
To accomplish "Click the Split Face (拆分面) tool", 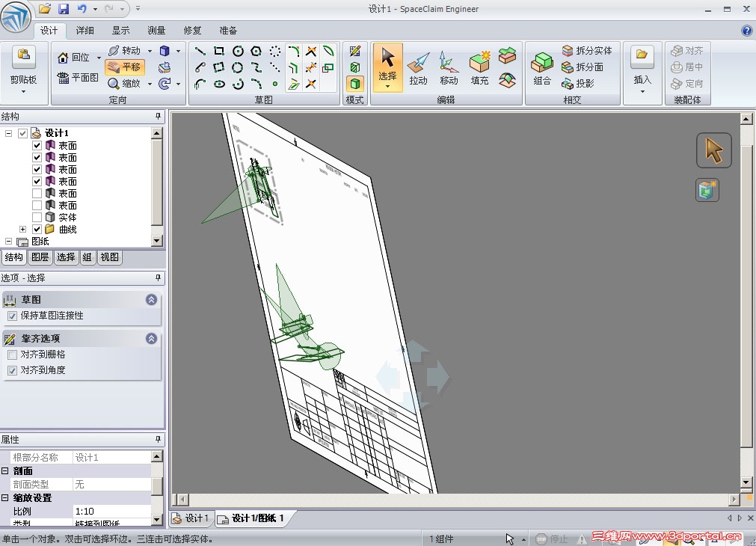I will 583,67.
